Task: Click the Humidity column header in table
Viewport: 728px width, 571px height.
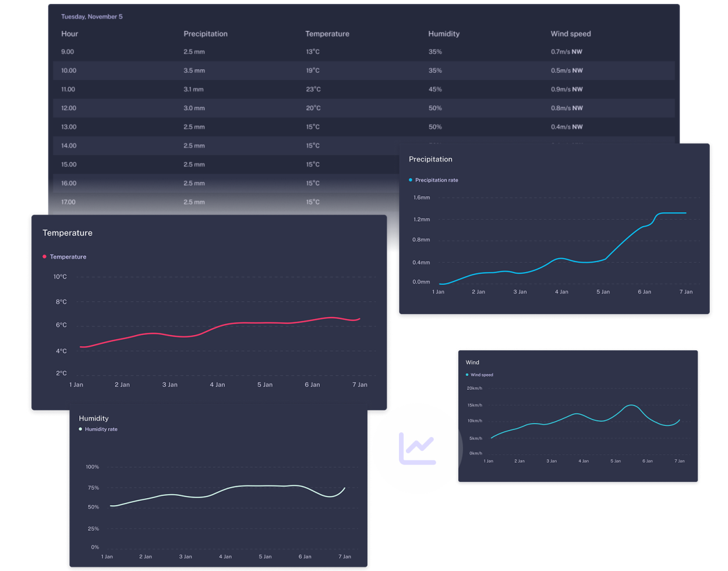Action: (443, 34)
